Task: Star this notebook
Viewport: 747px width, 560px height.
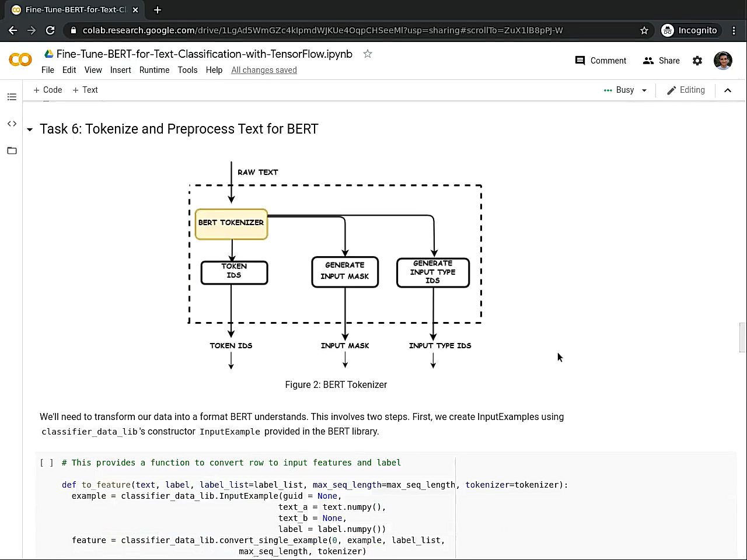Action: [x=368, y=54]
